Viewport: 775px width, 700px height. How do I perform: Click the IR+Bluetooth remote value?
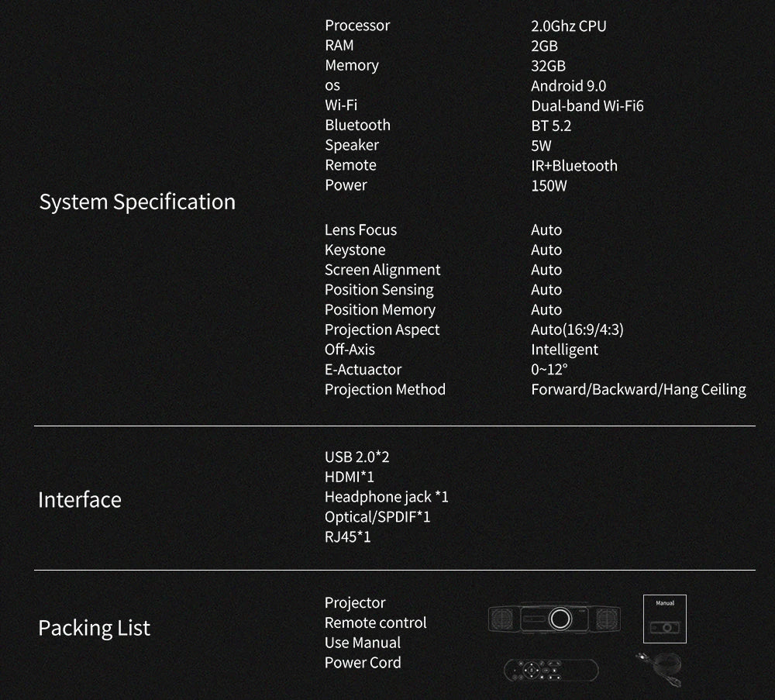pos(573,165)
